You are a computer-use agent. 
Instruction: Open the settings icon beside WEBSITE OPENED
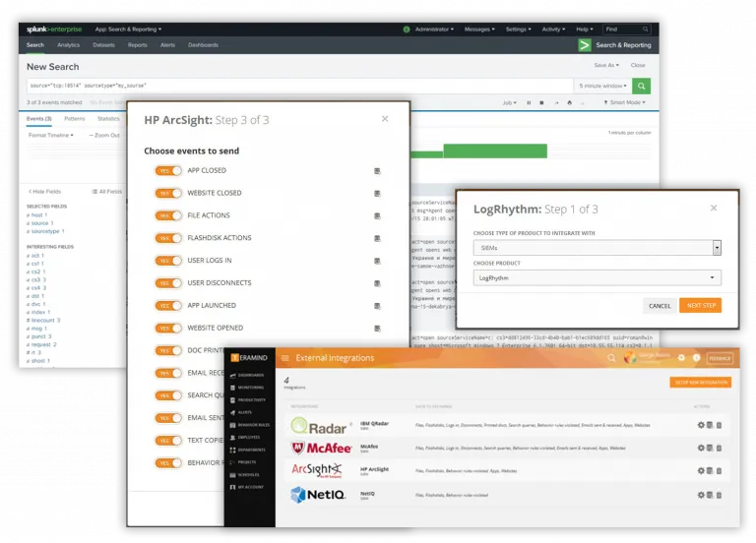point(377,329)
